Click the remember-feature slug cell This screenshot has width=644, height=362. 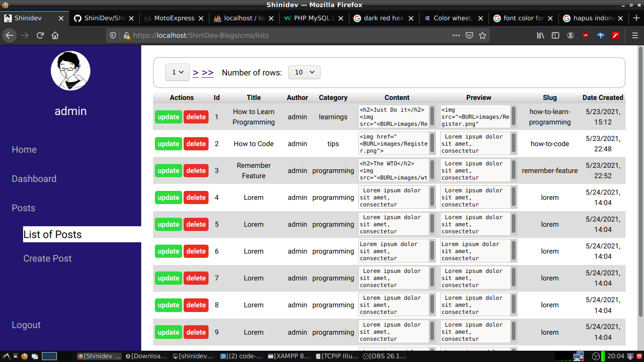[x=550, y=171]
